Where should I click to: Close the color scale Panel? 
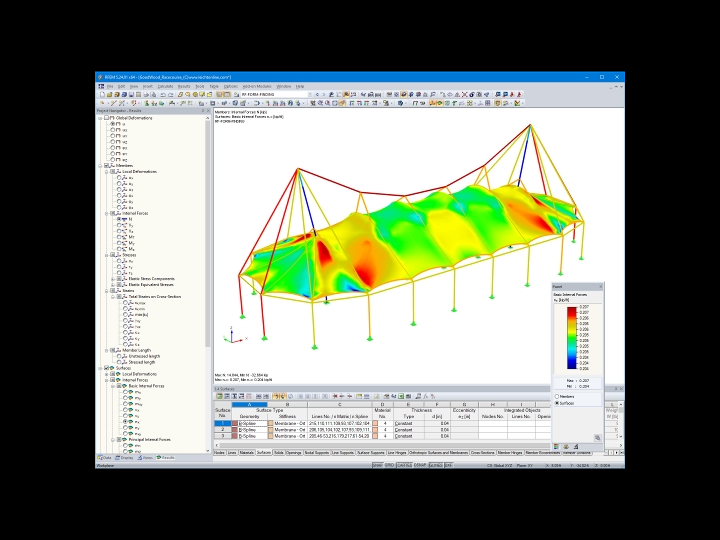(600, 287)
